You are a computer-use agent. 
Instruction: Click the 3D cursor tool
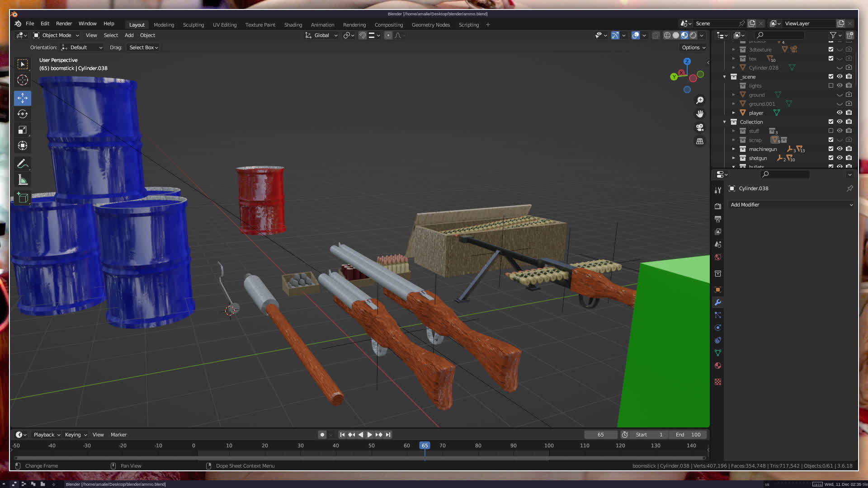pyautogui.click(x=23, y=80)
